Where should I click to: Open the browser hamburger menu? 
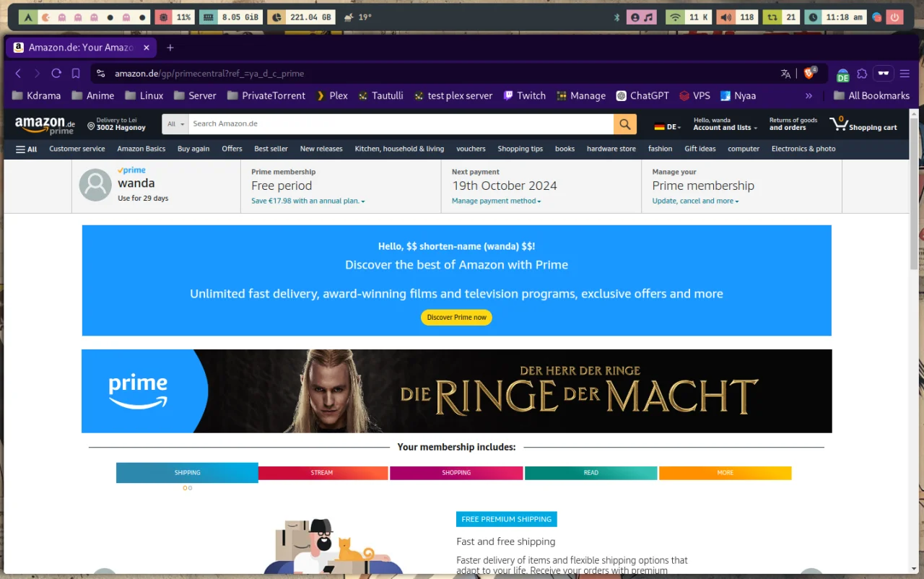pos(905,74)
